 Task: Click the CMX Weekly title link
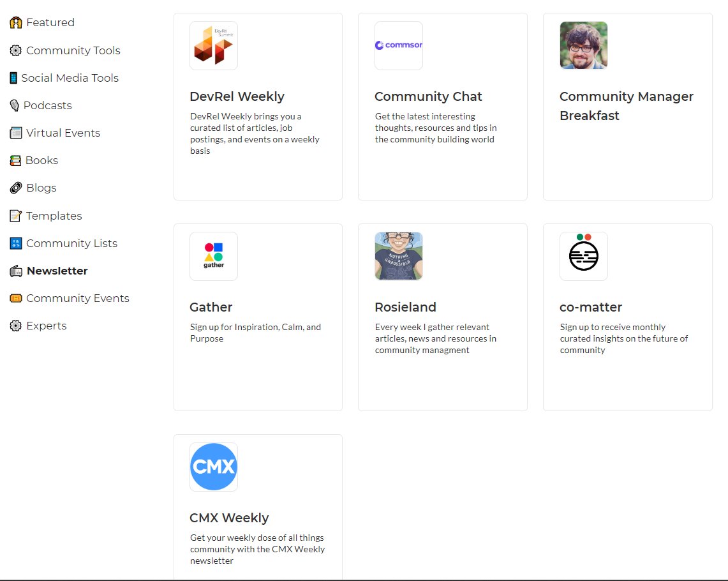click(x=229, y=518)
